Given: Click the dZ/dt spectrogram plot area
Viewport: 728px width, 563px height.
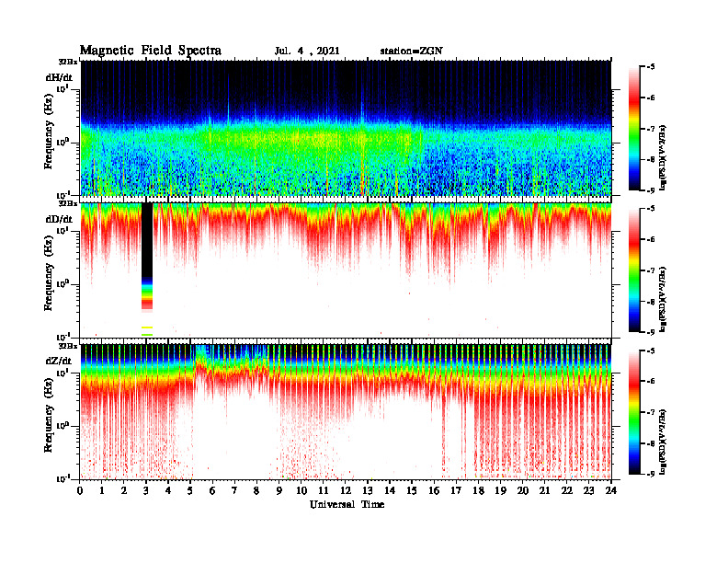Looking at the screenshot, I should point(346,411).
